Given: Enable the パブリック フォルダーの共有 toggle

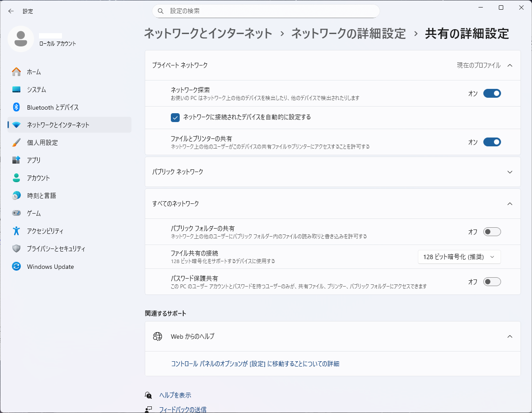Looking at the screenshot, I should 492,232.
